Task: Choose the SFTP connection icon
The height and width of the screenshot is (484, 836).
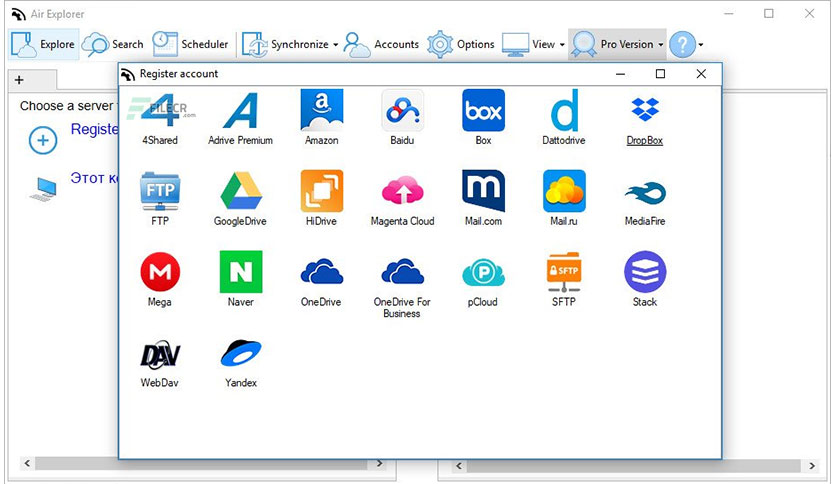Action: point(564,272)
